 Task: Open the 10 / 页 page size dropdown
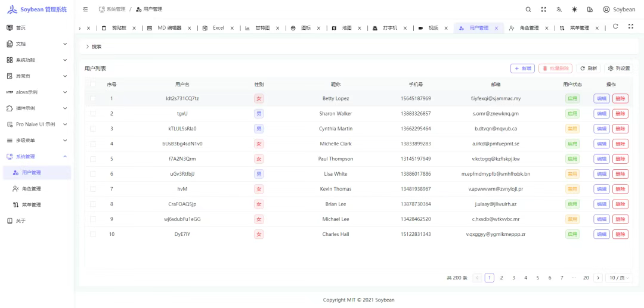tap(620, 278)
